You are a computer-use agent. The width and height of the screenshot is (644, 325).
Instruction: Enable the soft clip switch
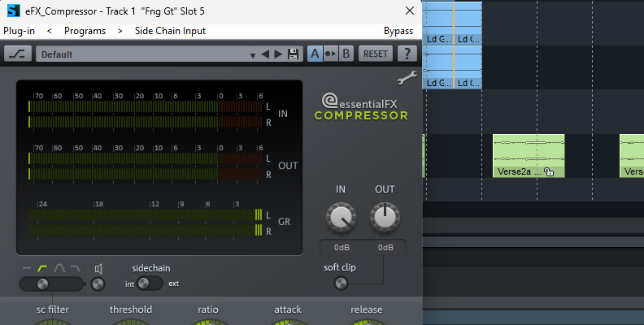(x=341, y=284)
